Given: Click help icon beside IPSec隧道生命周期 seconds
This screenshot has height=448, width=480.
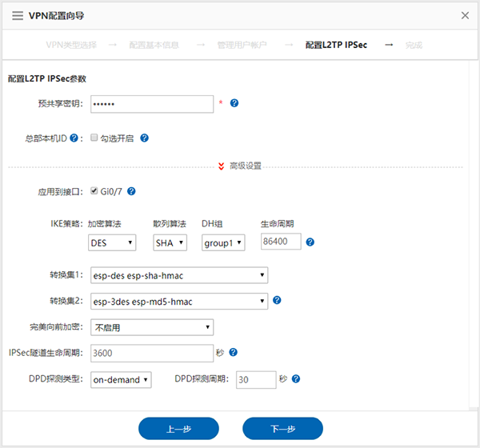Looking at the screenshot, I should pos(234,352).
